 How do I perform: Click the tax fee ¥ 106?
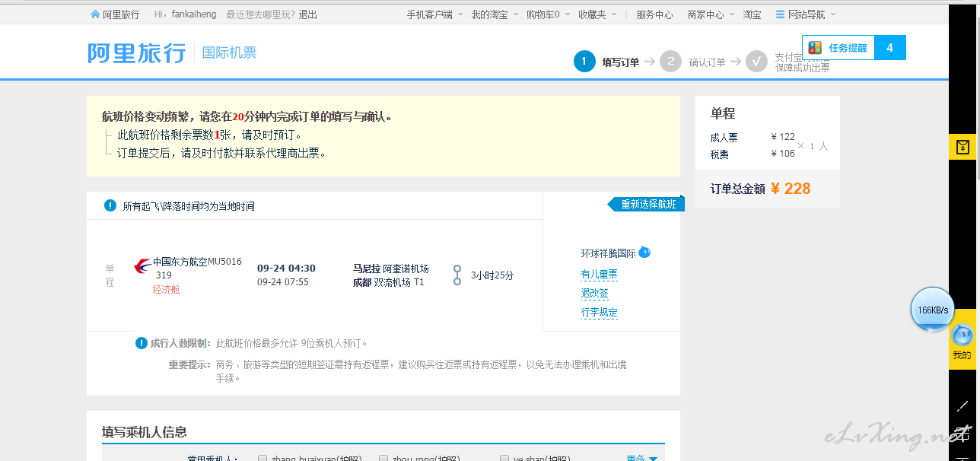[x=783, y=154]
